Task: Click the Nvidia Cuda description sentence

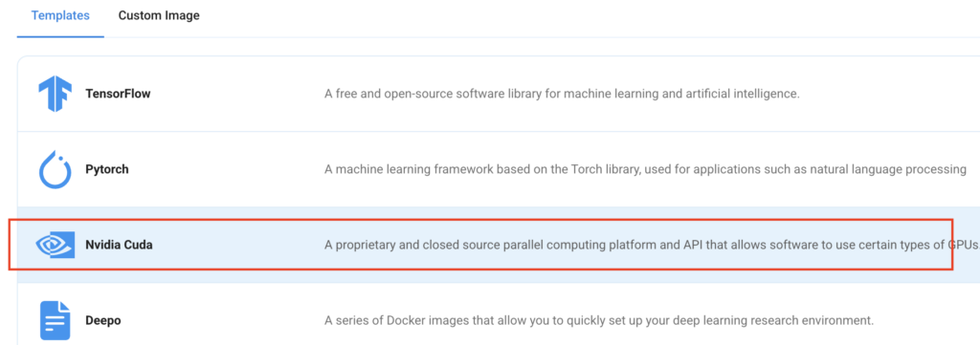Action: 652,246
